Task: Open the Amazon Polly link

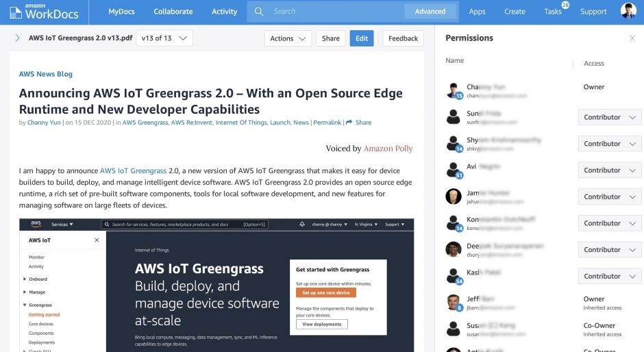Action: click(388, 149)
